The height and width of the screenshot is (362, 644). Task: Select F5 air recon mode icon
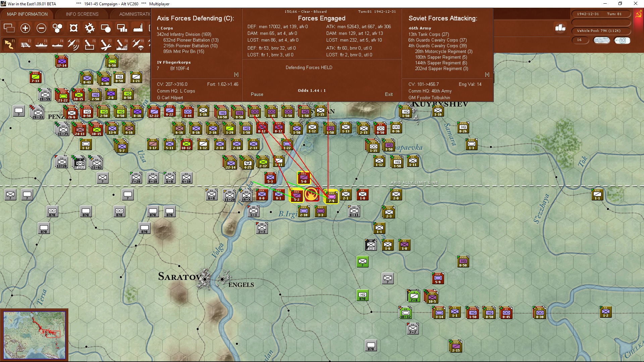(73, 44)
